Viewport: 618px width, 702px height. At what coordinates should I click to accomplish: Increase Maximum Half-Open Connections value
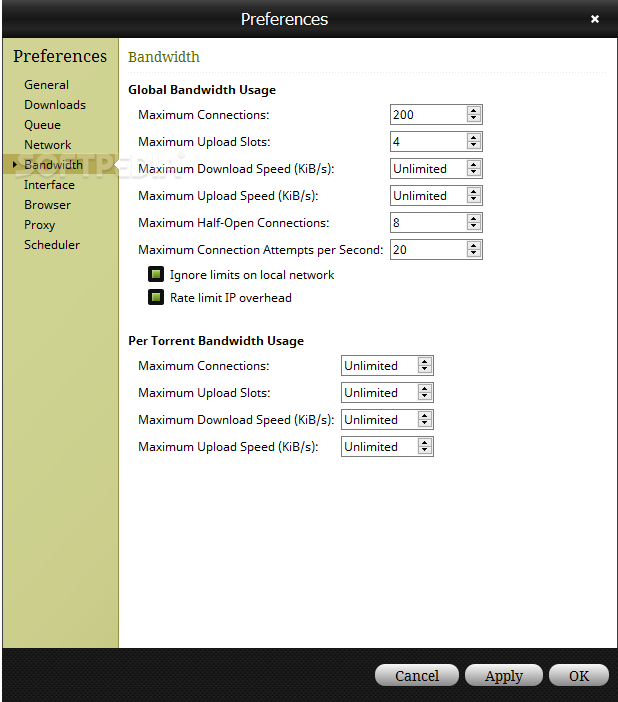coord(473,218)
